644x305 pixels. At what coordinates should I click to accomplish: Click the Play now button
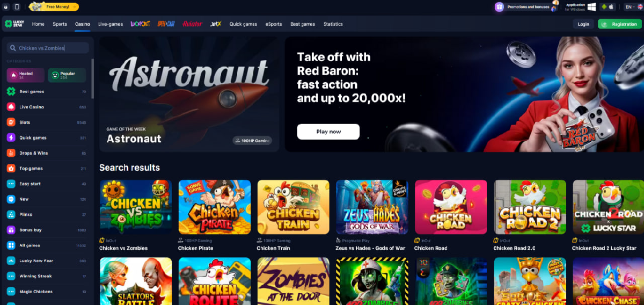pos(328,132)
